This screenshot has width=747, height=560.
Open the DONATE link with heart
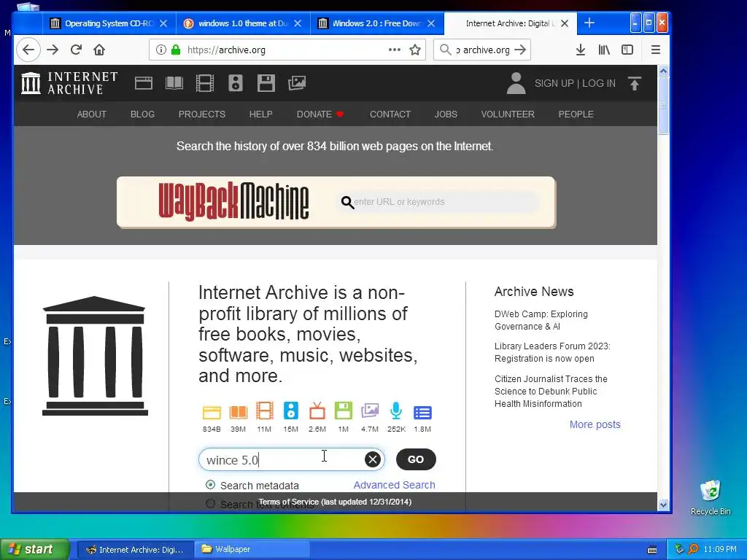click(x=320, y=114)
